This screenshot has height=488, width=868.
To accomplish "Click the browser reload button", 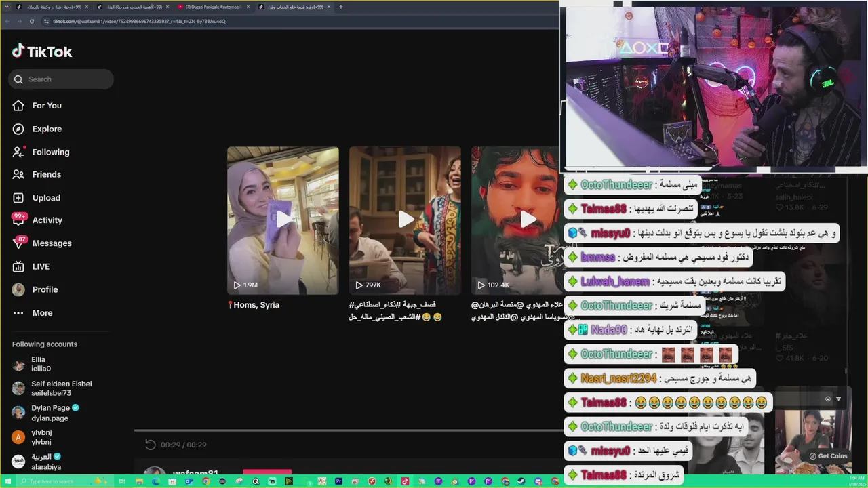I will 32,21.
